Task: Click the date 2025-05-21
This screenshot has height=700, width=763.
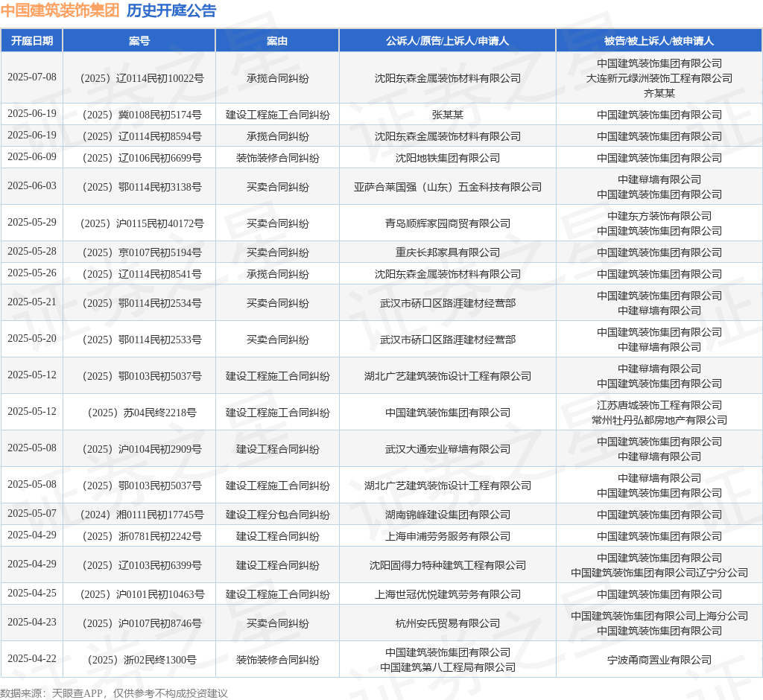Action: [x=31, y=302]
